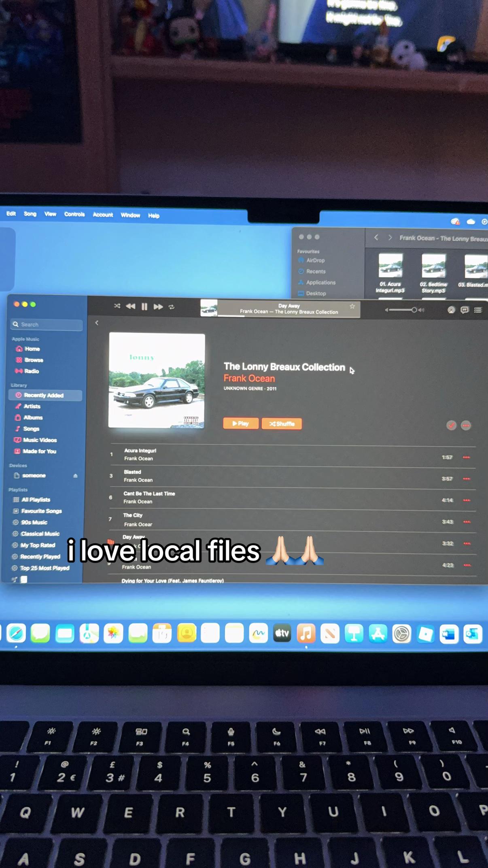This screenshot has width=488, height=868.
Task: Toggle repeat mode
Action: pos(172,307)
